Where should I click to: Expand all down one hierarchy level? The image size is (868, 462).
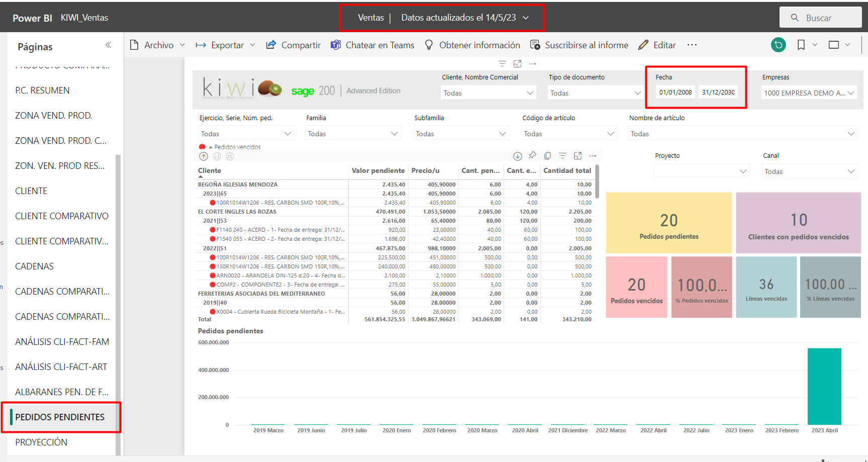tap(230, 156)
